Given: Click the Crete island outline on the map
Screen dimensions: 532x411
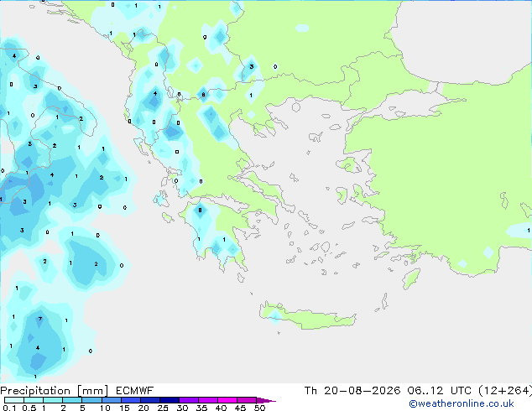Looking at the screenshot, I should pyautogui.click(x=307, y=315).
